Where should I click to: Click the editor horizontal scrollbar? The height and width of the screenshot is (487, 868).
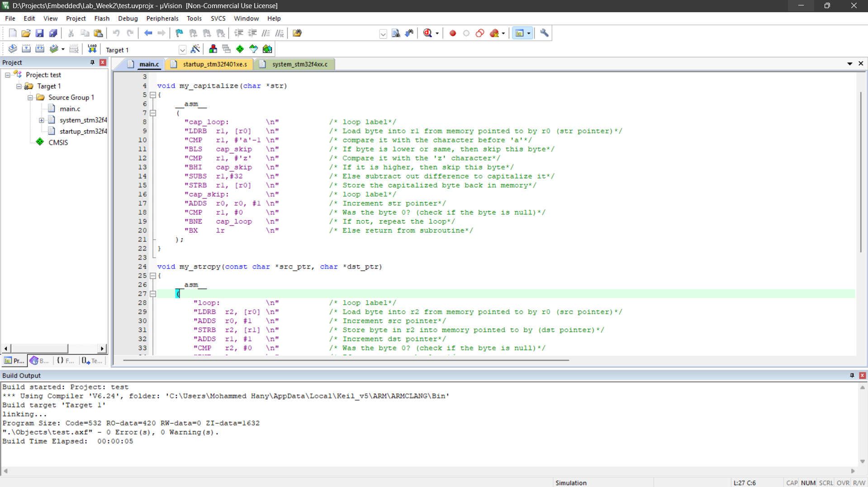tap(346, 360)
